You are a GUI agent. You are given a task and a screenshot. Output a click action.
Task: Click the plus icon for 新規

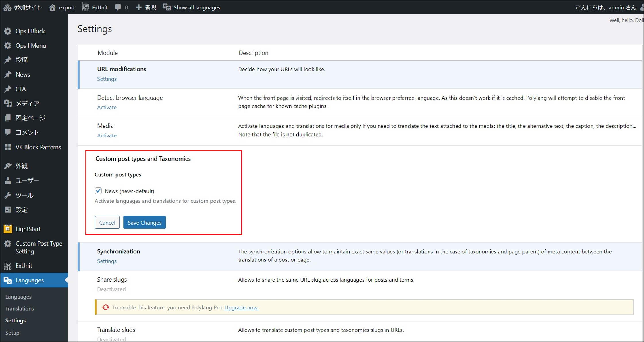[138, 7]
